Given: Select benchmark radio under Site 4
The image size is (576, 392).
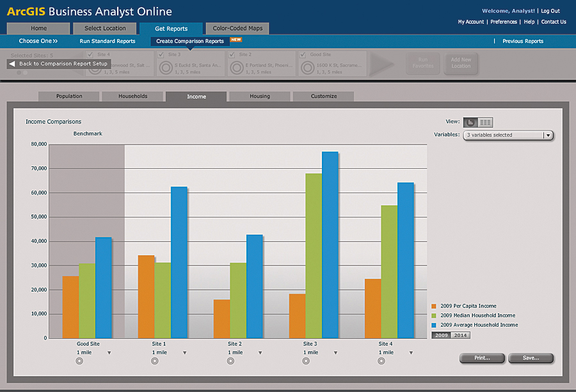Looking at the screenshot, I should (381, 361).
